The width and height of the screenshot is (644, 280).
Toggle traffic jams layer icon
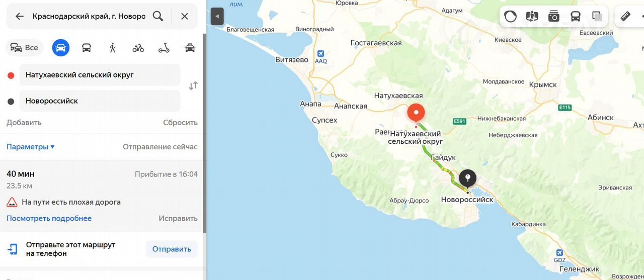tap(510, 16)
